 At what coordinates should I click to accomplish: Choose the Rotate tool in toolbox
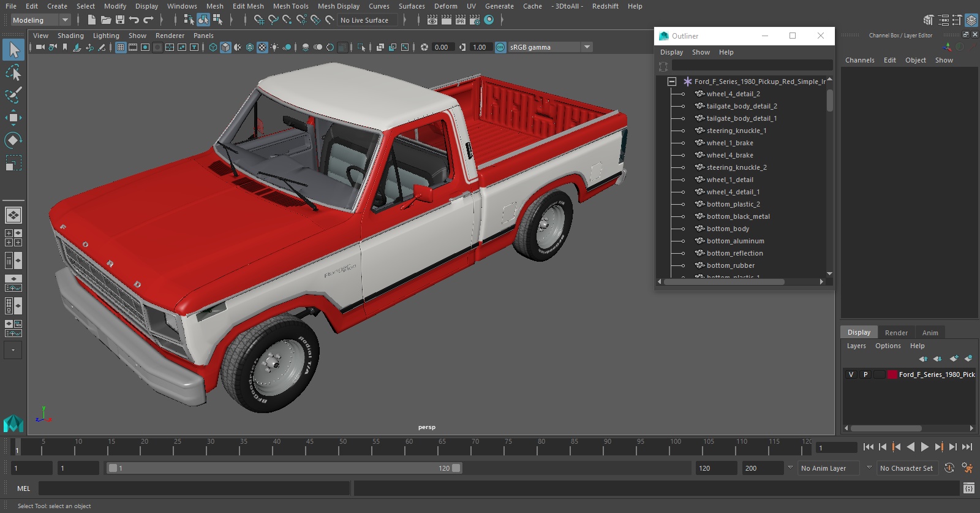tap(13, 140)
